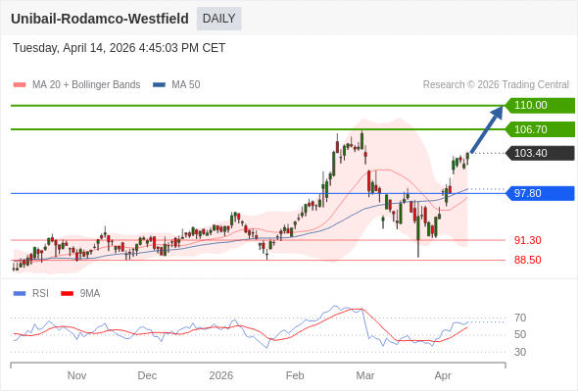Screen dimensions: 578x392
Task: Click the 103.40 current price tag
Action: tap(540, 153)
